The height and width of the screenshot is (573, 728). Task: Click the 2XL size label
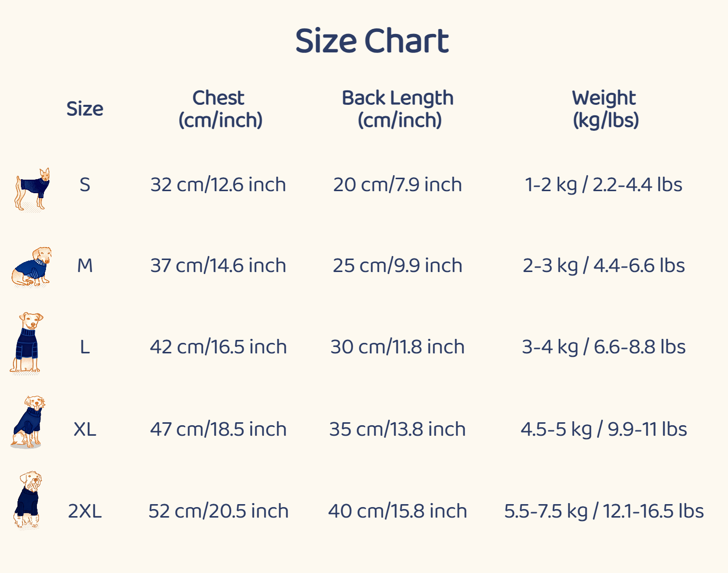85,511
